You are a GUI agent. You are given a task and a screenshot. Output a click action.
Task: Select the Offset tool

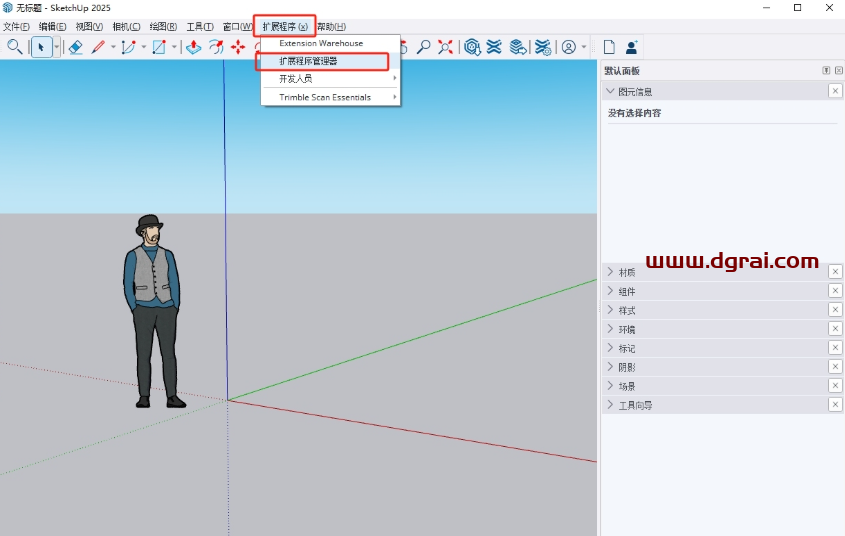pyautogui.click(x=216, y=47)
